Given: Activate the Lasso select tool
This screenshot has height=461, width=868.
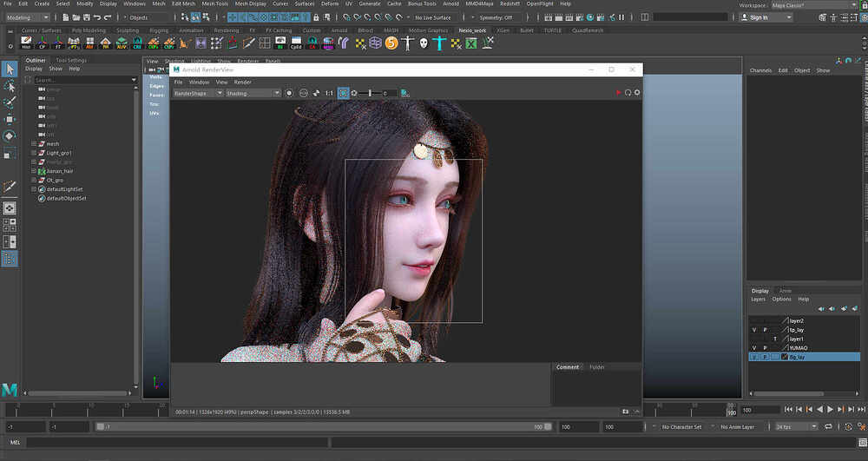Looking at the screenshot, I should (x=10, y=86).
